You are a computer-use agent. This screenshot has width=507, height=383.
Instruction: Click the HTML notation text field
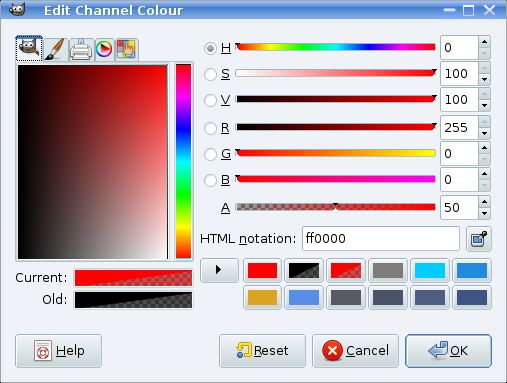(x=381, y=239)
